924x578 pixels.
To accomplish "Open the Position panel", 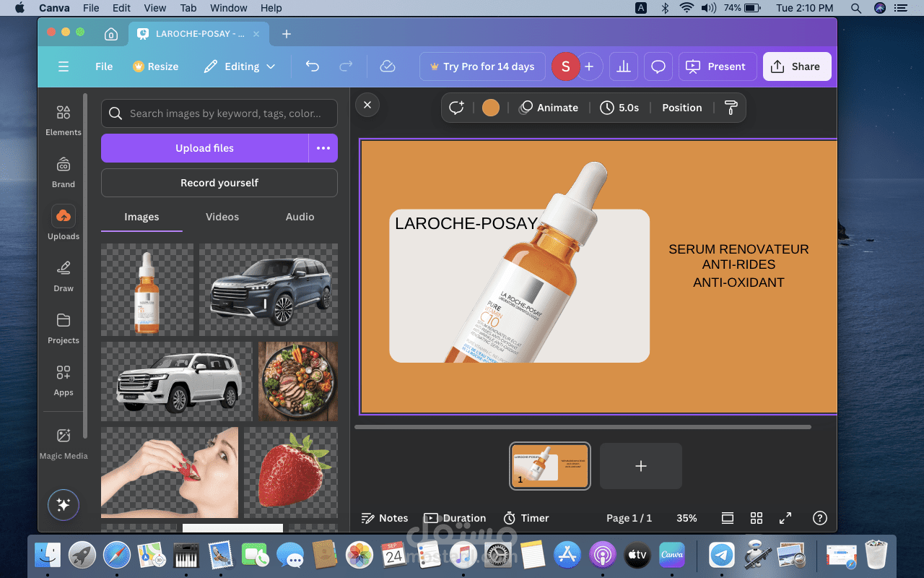I will 682,108.
